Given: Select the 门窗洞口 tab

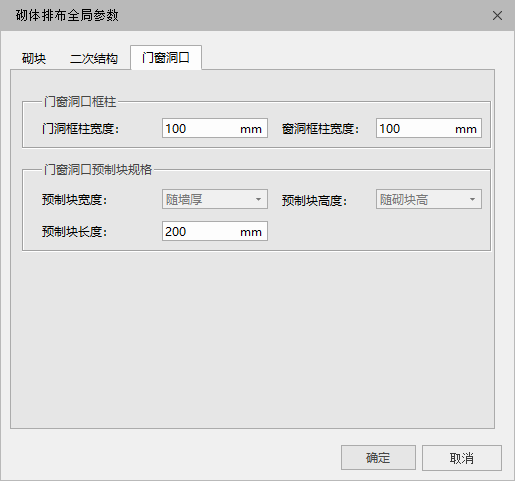Looking at the screenshot, I should click(166, 58).
